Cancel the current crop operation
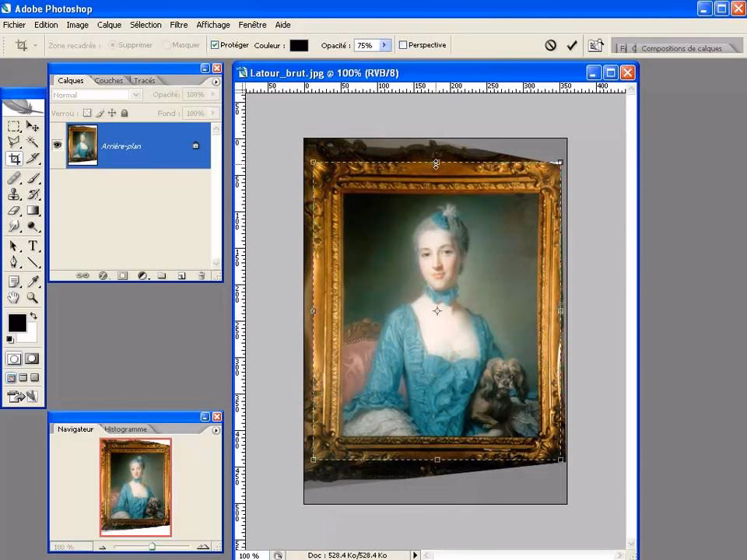 click(x=550, y=44)
